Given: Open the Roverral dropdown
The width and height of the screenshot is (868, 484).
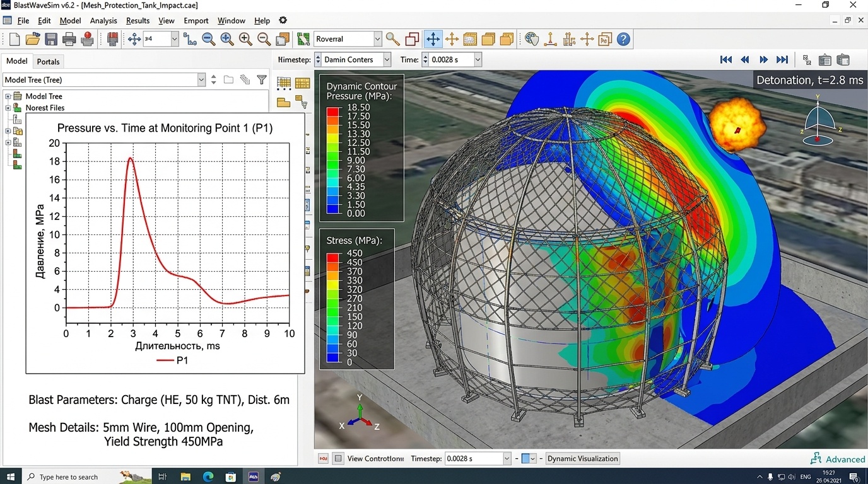Looking at the screenshot, I should click(x=378, y=39).
